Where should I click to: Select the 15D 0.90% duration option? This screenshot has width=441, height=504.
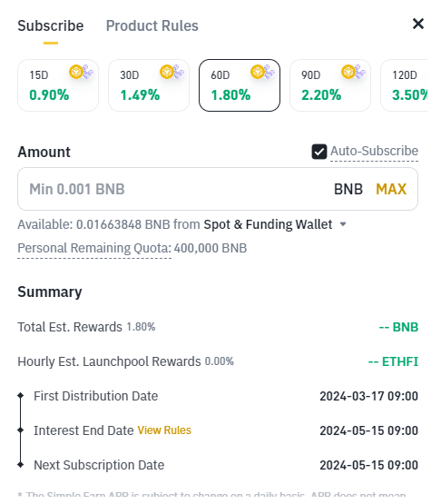coord(58,85)
